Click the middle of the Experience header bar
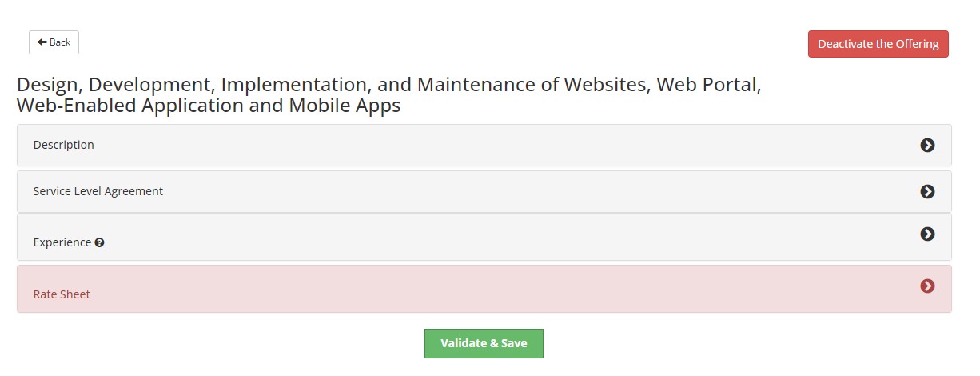 (x=484, y=237)
